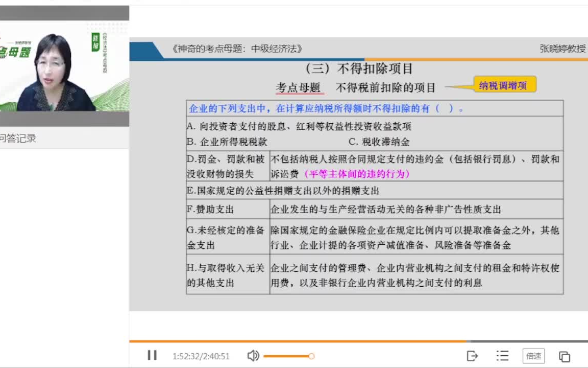The height and width of the screenshot is (368, 588).
Task: Click the export arrow icon
Action: (x=472, y=355)
